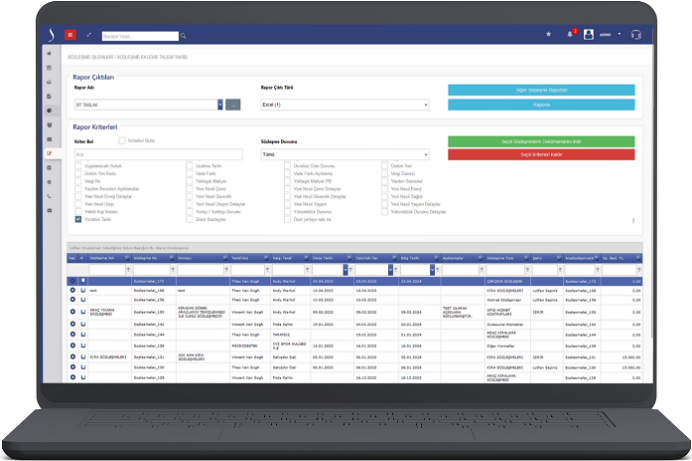Click the headset support icon
This screenshot has width=692, height=461.
[635, 34]
